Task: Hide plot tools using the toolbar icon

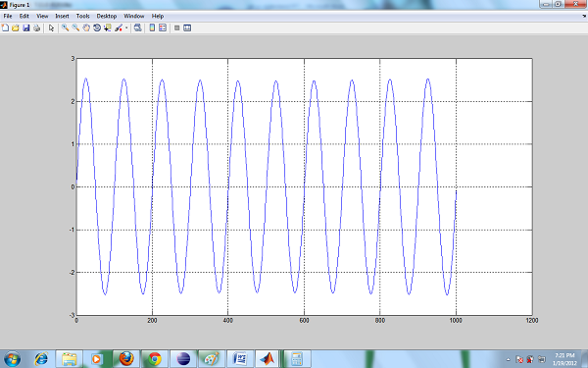Action: (x=177, y=27)
